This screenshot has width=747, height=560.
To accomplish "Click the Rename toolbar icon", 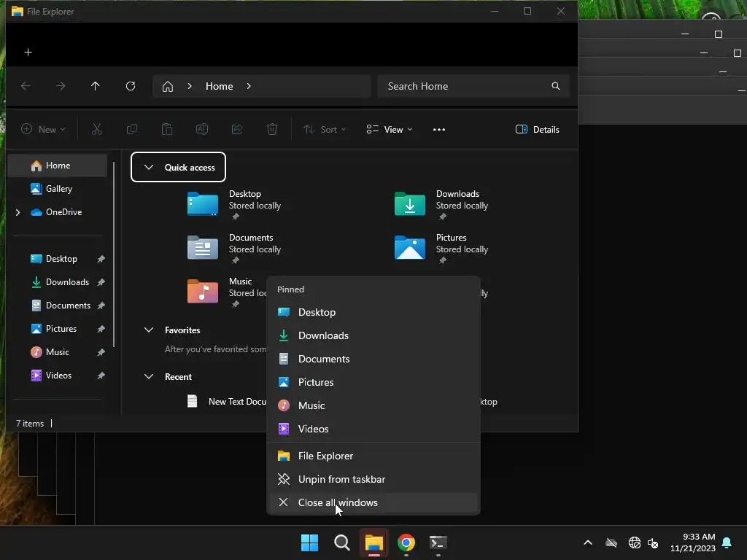I will 202,130.
